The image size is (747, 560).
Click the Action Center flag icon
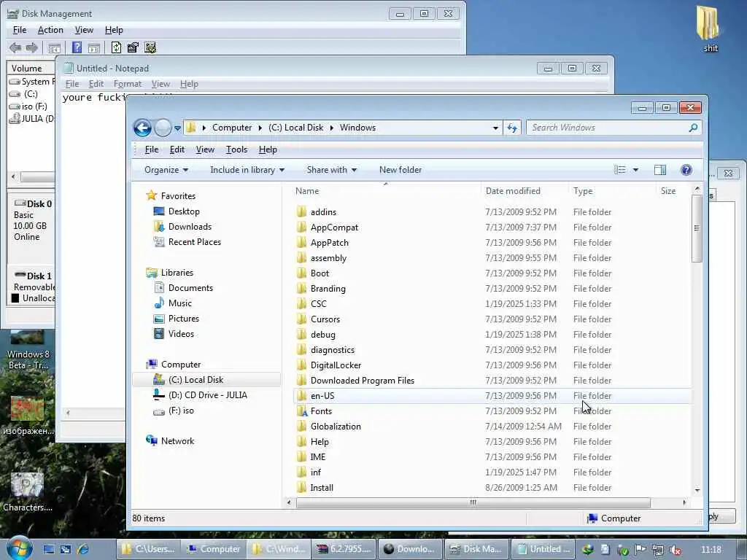point(640,550)
